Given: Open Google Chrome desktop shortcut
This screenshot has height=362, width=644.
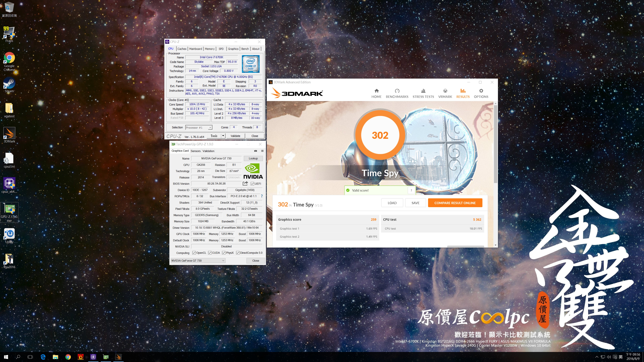Looking at the screenshot, I should tap(9, 62).
